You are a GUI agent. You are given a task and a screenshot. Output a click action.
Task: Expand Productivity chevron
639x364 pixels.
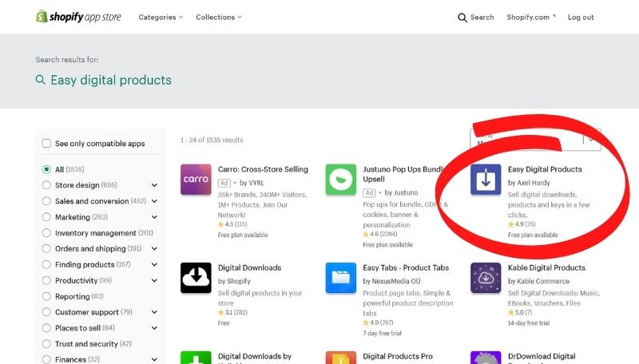(x=154, y=280)
